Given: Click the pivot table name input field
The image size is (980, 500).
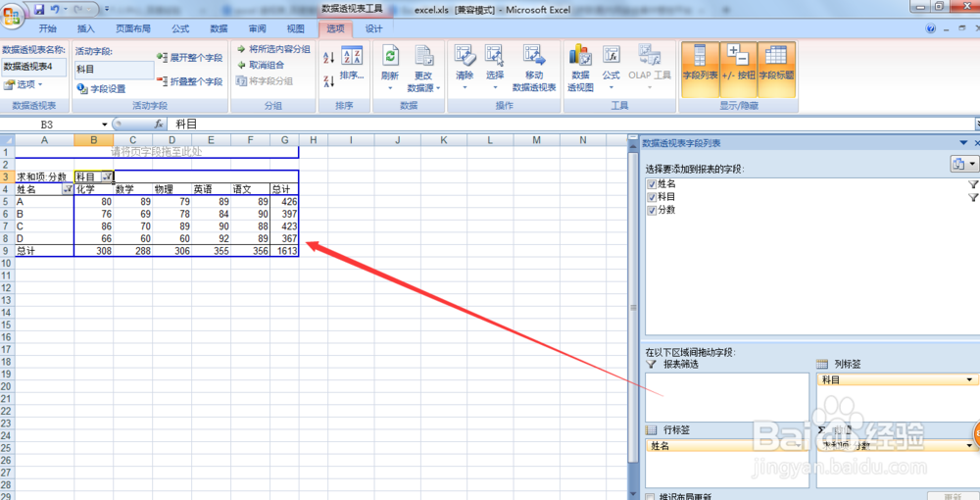Looking at the screenshot, I should pos(33,67).
